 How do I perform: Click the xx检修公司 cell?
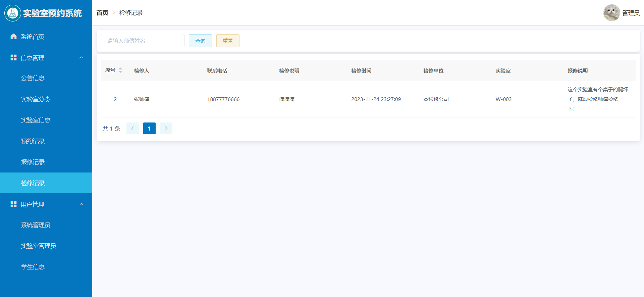click(x=436, y=99)
